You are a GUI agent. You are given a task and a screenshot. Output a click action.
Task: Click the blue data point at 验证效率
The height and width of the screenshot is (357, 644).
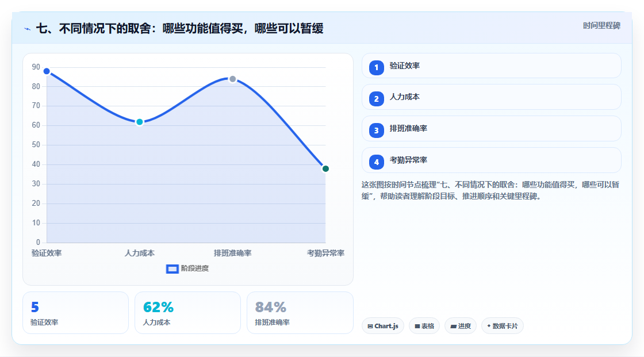click(47, 71)
